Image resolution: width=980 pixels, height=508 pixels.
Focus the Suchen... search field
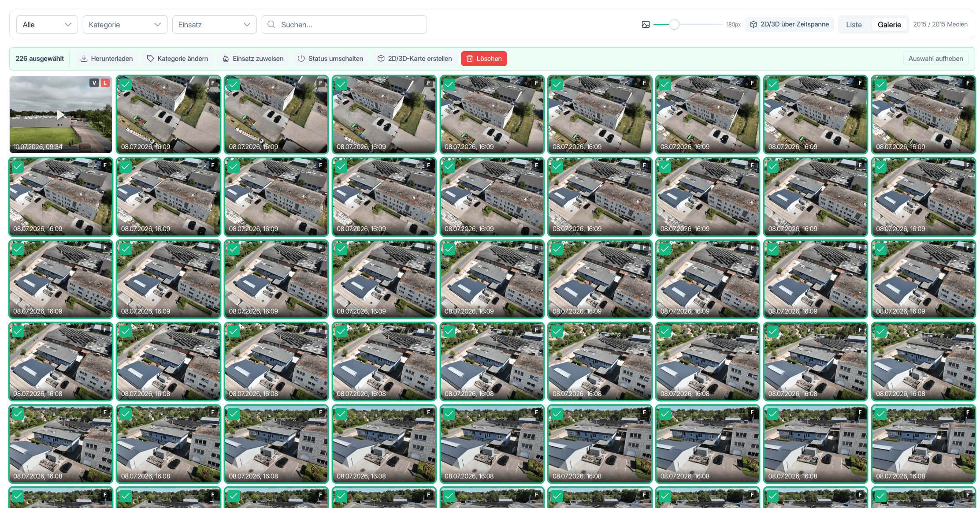tap(344, 25)
